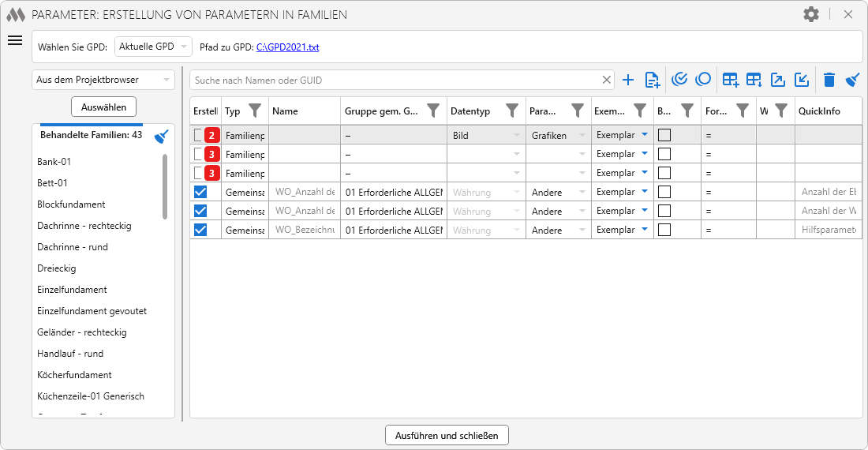
Task: Click the table icon with plus sign
Action: click(x=731, y=80)
